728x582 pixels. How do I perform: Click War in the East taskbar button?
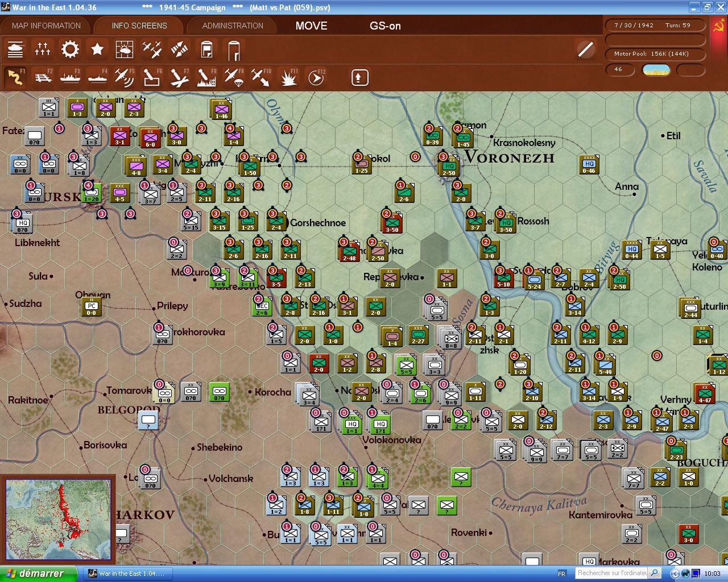click(x=127, y=573)
